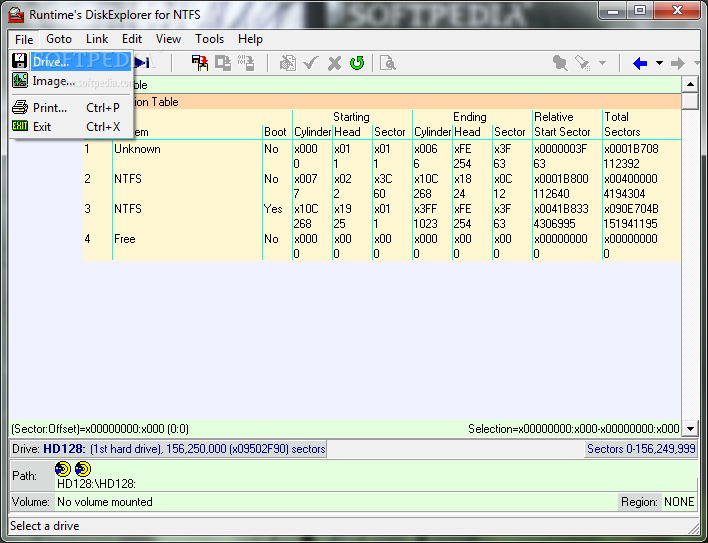Click the last-sector toolbar arrow
708x543 pixels.
click(142, 63)
